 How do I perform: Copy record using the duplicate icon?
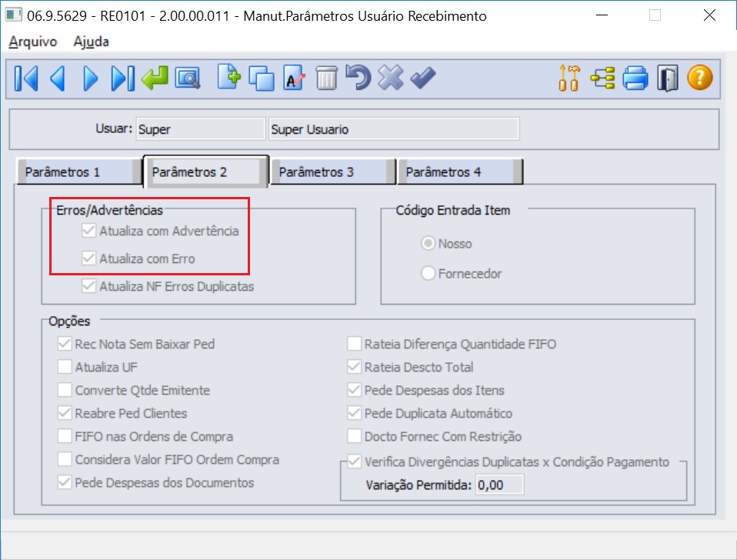click(x=262, y=78)
